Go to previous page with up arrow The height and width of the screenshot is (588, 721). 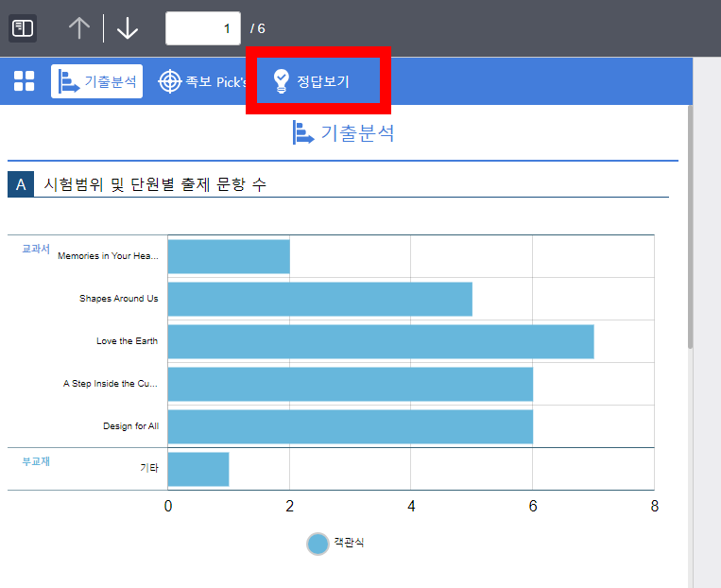coord(79,28)
